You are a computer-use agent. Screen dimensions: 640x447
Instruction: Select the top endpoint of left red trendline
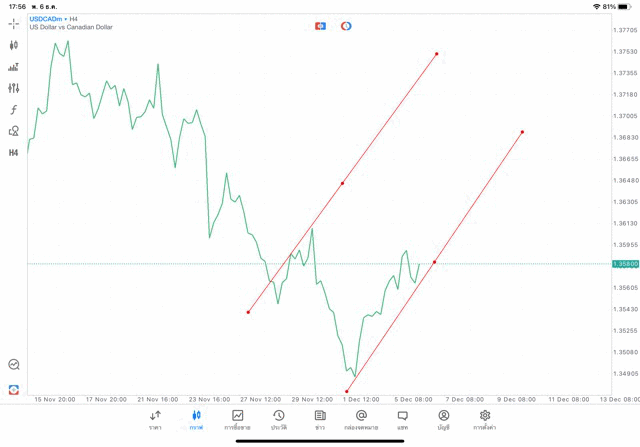(x=437, y=53)
